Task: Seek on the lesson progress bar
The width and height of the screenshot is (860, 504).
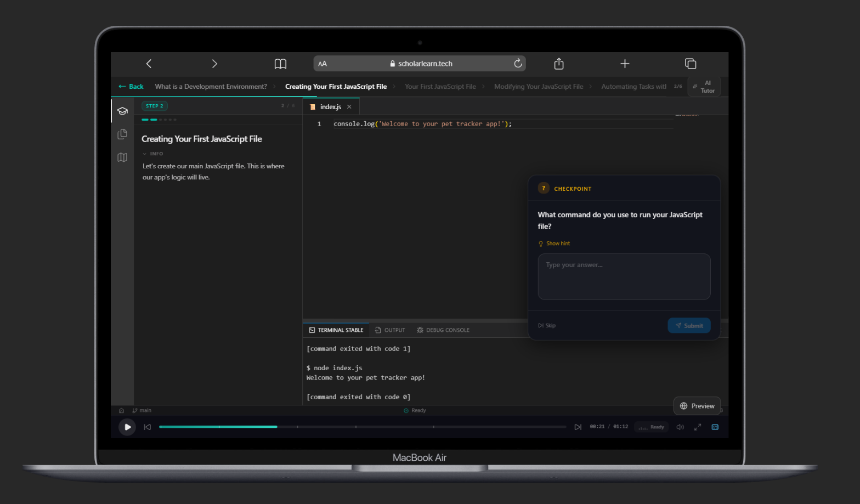Action: 363,427
